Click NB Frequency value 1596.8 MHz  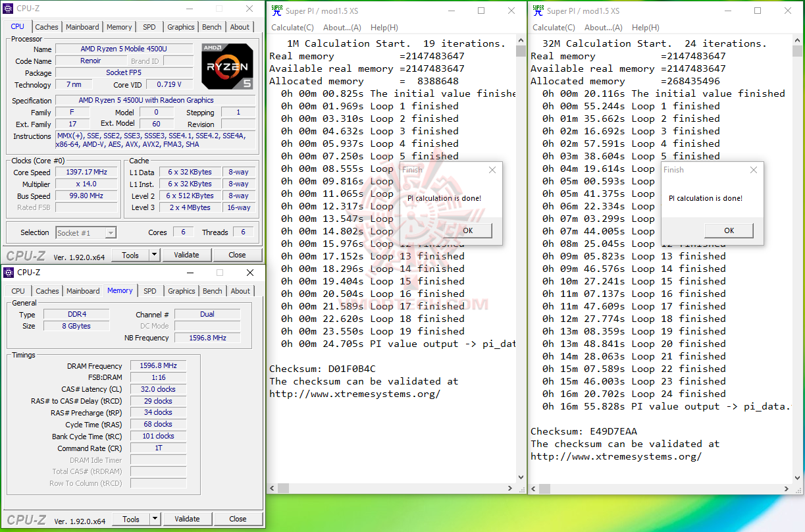(x=207, y=338)
